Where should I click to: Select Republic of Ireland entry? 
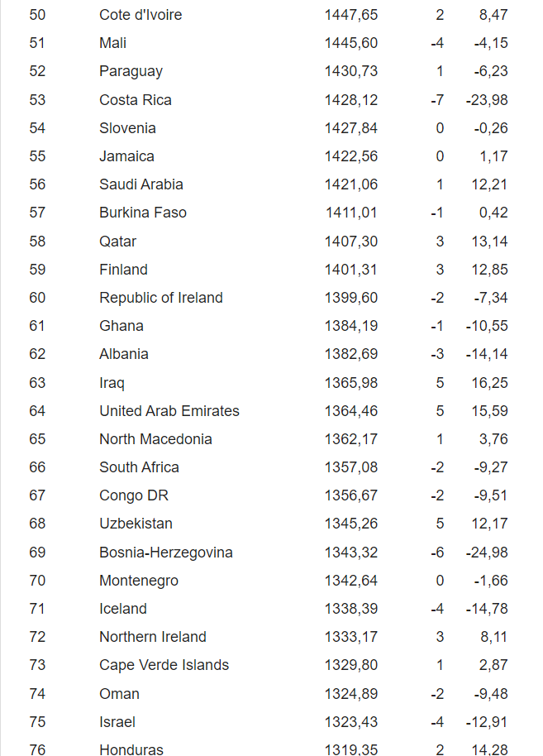161,298
